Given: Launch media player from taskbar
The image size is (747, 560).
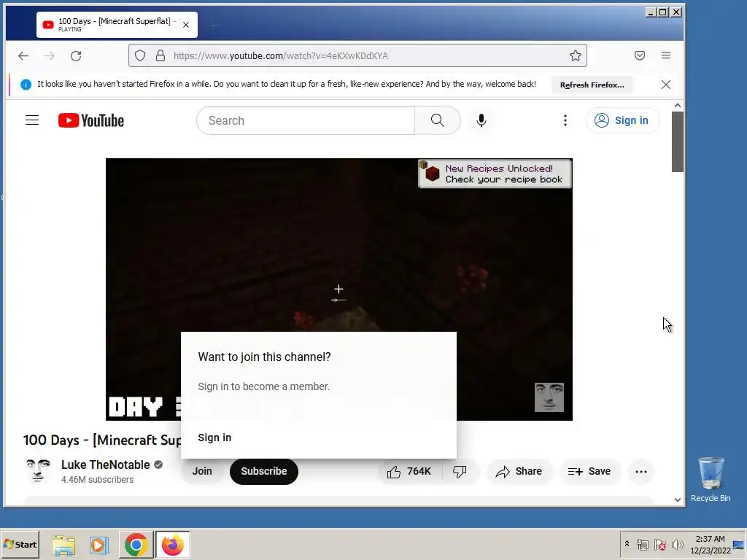Looking at the screenshot, I should [99, 545].
